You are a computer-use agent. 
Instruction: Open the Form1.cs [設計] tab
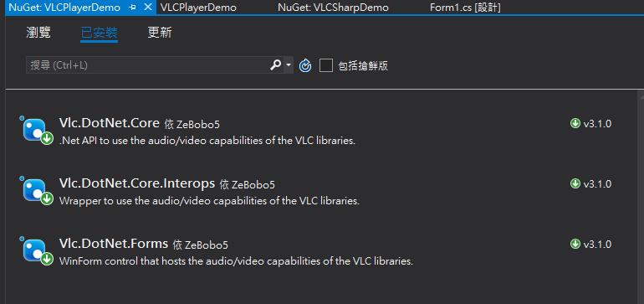[465, 8]
